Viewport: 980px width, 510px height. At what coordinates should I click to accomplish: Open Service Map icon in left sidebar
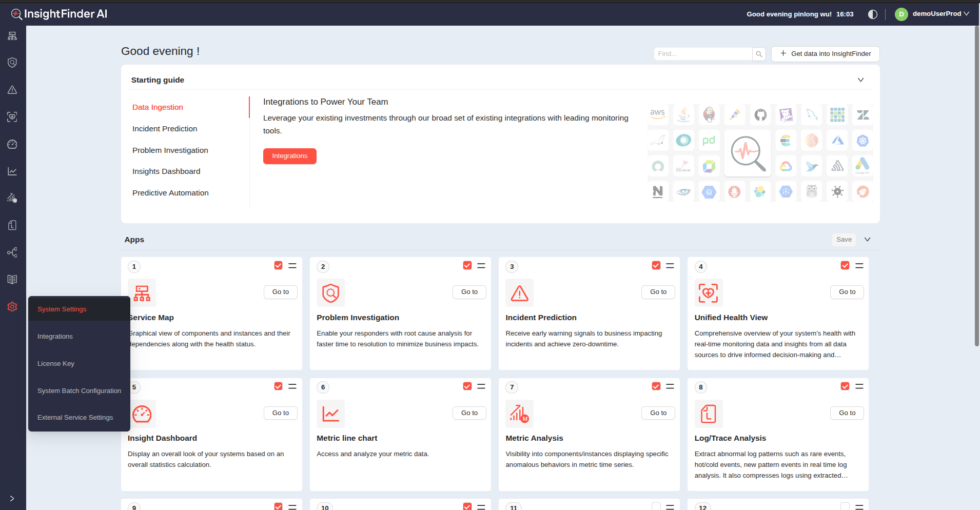[x=12, y=36]
